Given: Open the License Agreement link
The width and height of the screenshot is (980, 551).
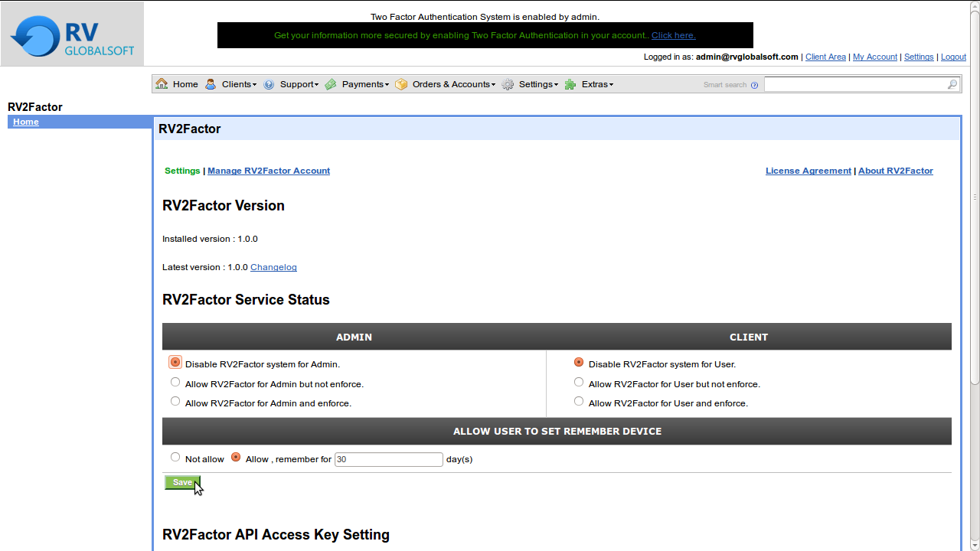Looking at the screenshot, I should [x=808, y=171].
